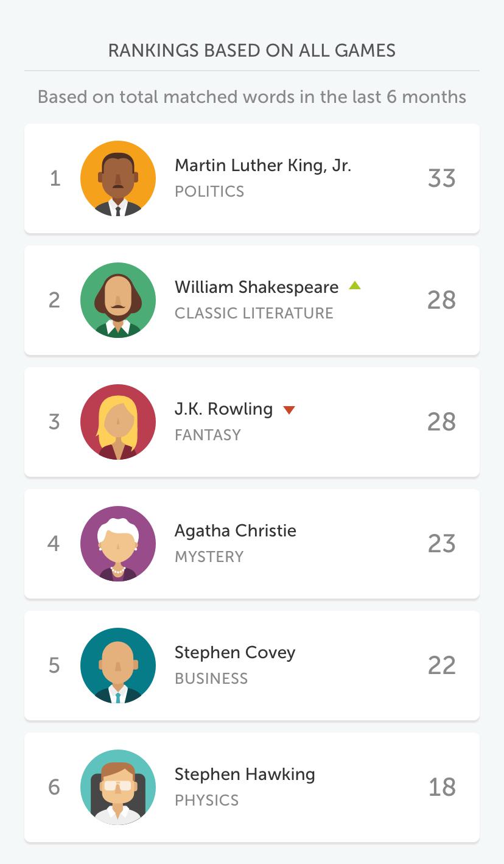
Task: Select the J.K. Rowling name
Action: 223,409
